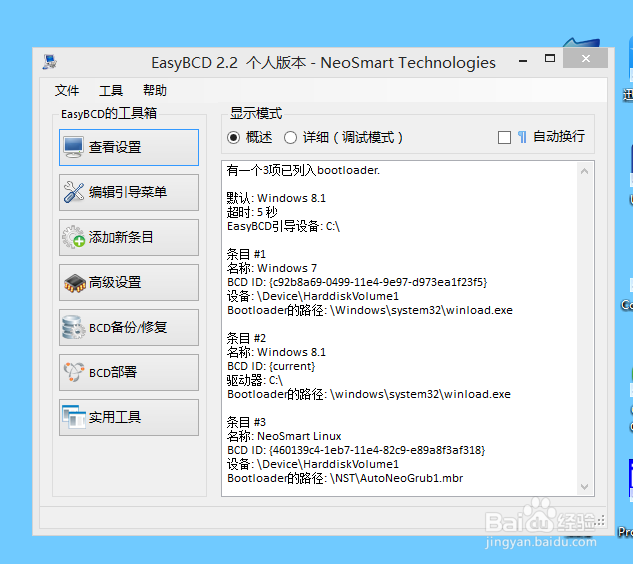Click the scroll up arrow in text pane
633x564 pixels.
[584, 171]
